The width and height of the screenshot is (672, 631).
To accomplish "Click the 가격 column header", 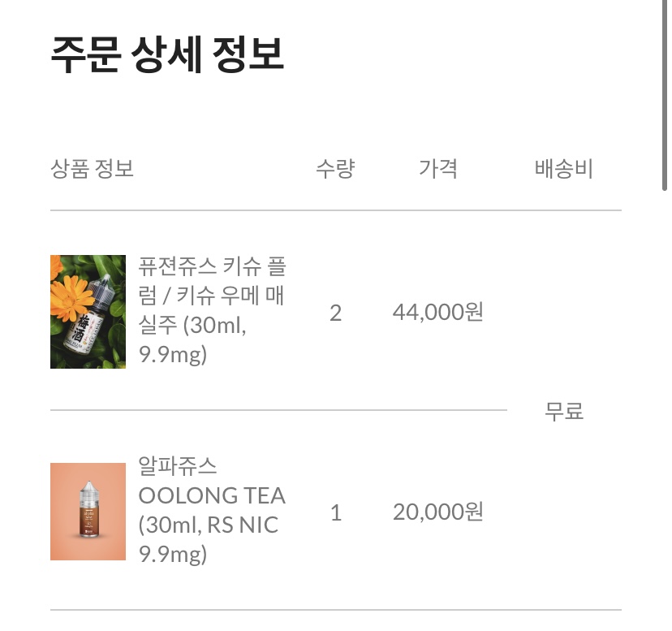I will (x=438, y=169).
